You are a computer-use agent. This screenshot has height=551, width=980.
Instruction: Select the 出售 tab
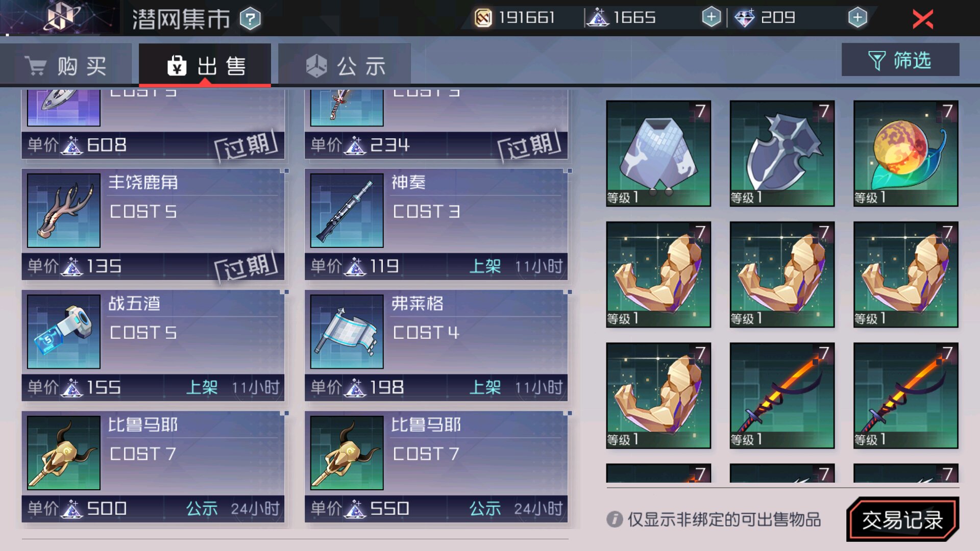coord(205,65)
